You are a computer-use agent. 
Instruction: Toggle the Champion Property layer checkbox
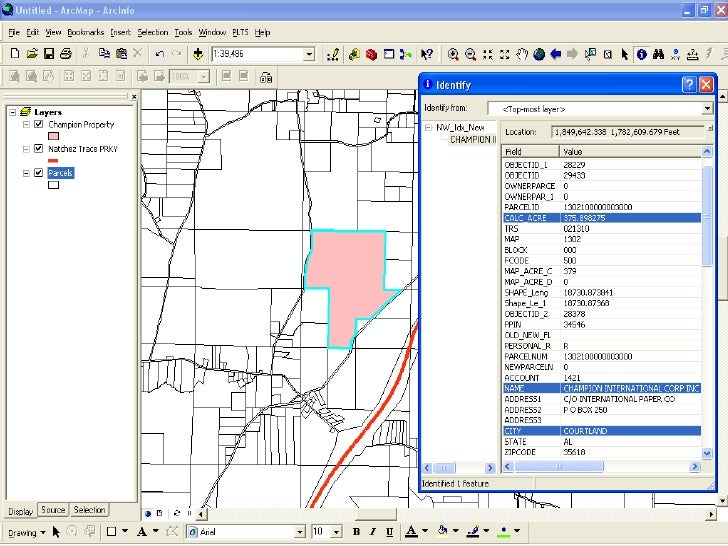[x=39, y=124]
